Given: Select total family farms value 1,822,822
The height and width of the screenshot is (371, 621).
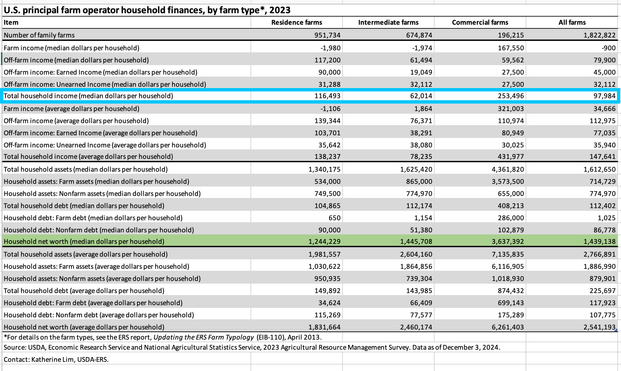Looking at the screenshot, I should [x=600, y=35].
